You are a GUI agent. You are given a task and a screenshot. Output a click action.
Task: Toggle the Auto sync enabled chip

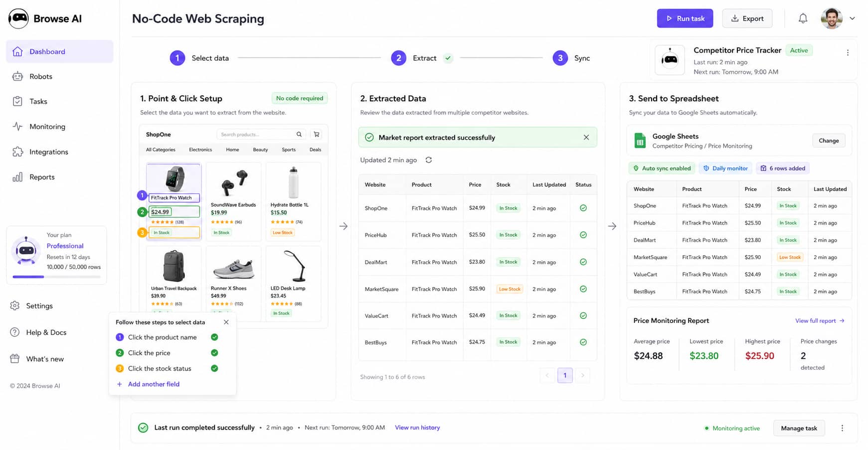coord(662,168)
